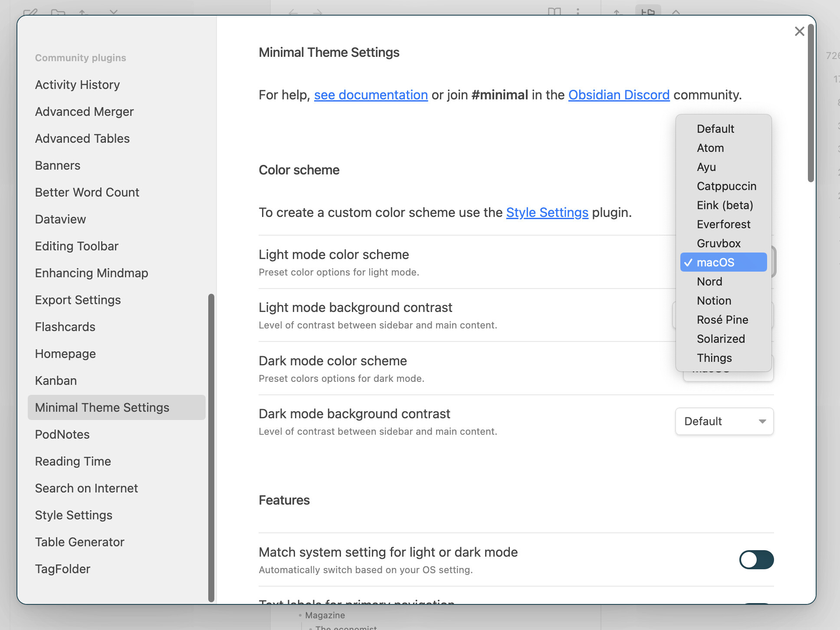Open the Obsidian Discord link

click(x=619, y=95)
